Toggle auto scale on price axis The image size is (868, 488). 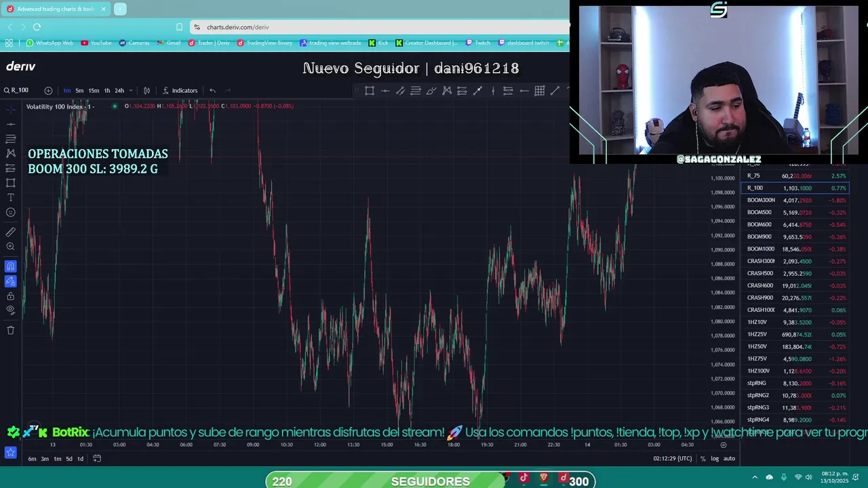(x=729, y=459)
